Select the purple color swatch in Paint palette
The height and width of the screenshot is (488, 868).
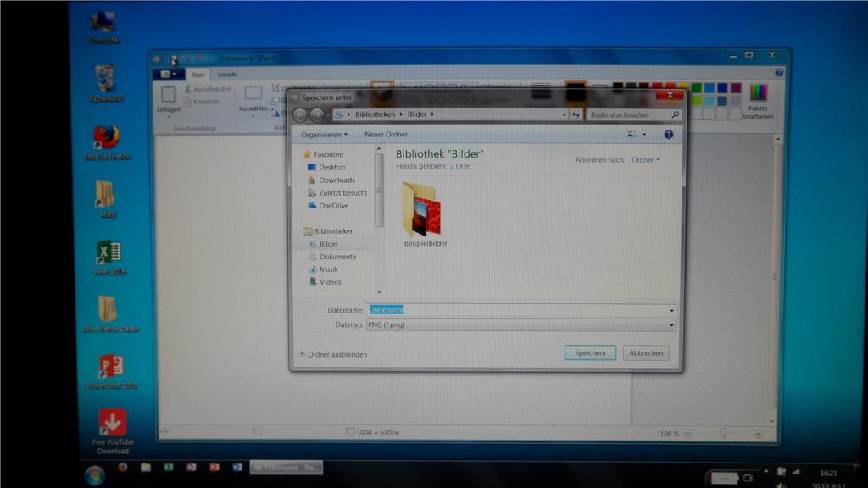coord(735,88)
